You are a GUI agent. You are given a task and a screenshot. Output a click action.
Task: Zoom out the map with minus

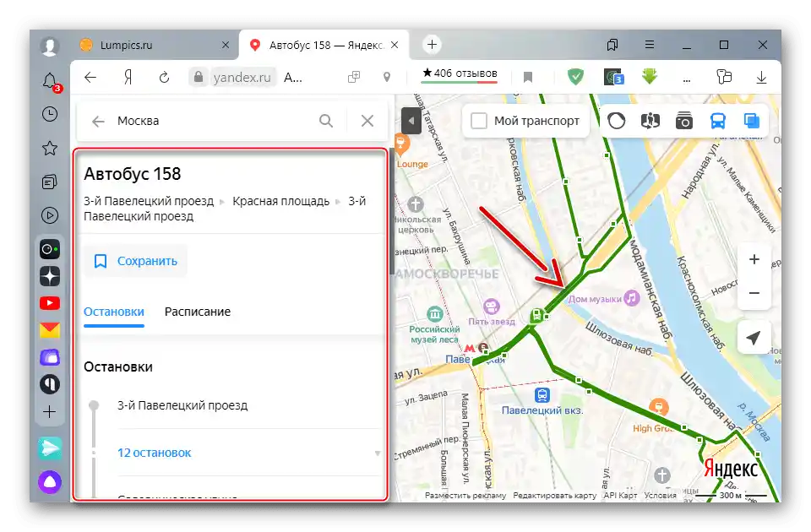[754, 293]
